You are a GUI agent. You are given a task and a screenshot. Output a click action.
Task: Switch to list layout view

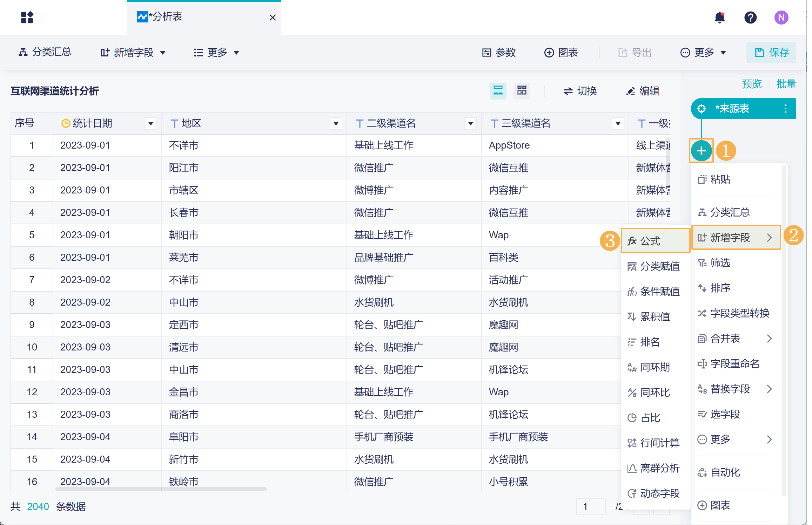pos(498,91)
